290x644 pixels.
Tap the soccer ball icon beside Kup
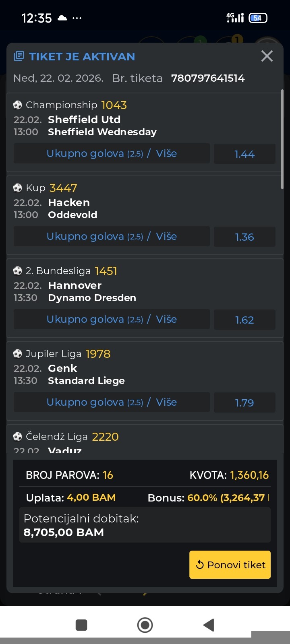[18, 188]
